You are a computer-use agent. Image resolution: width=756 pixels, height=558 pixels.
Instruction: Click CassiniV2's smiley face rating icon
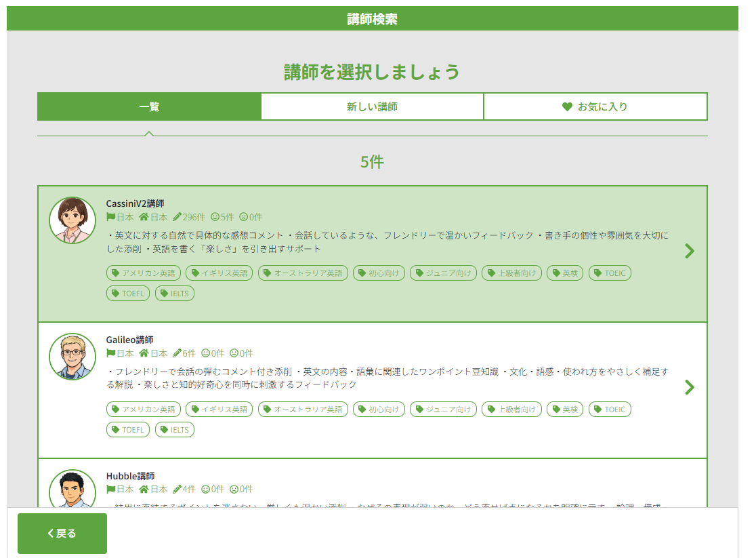tap(215, 217)
